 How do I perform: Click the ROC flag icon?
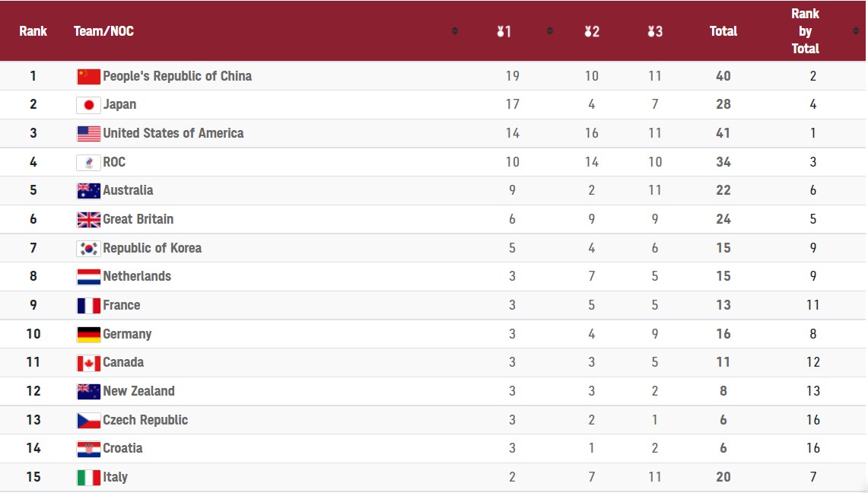[x=89, y=162]
